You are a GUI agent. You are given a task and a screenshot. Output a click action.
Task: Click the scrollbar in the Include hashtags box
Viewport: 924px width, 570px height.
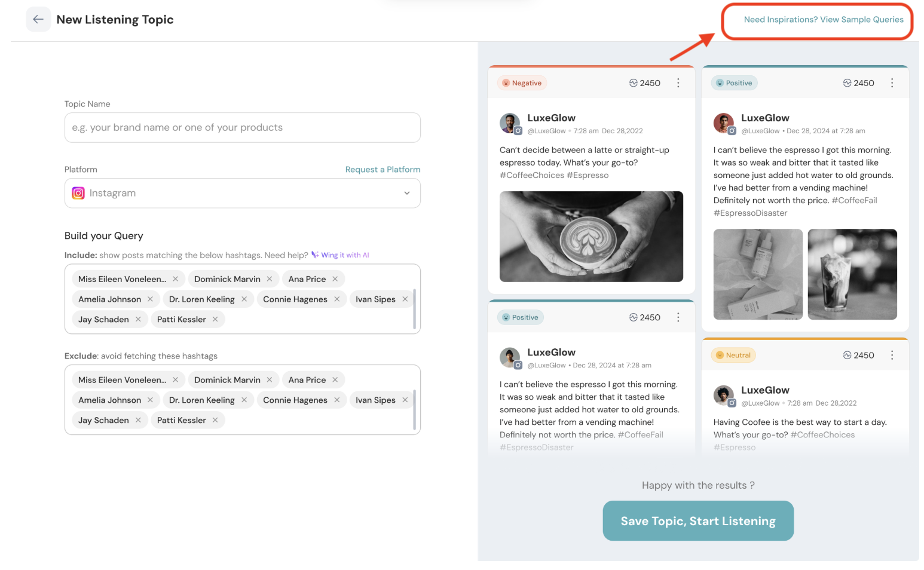(x=414, y=309)
